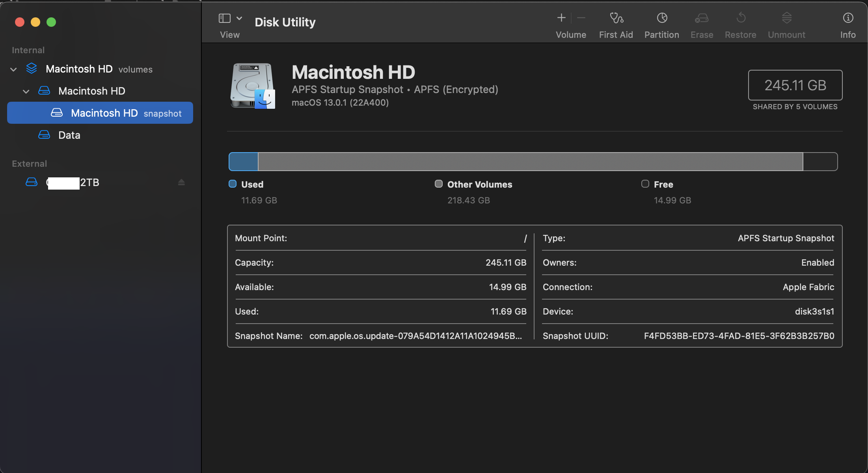
Task: Click the 218.43 GB Other Volumes value
Action: point(469,200)
